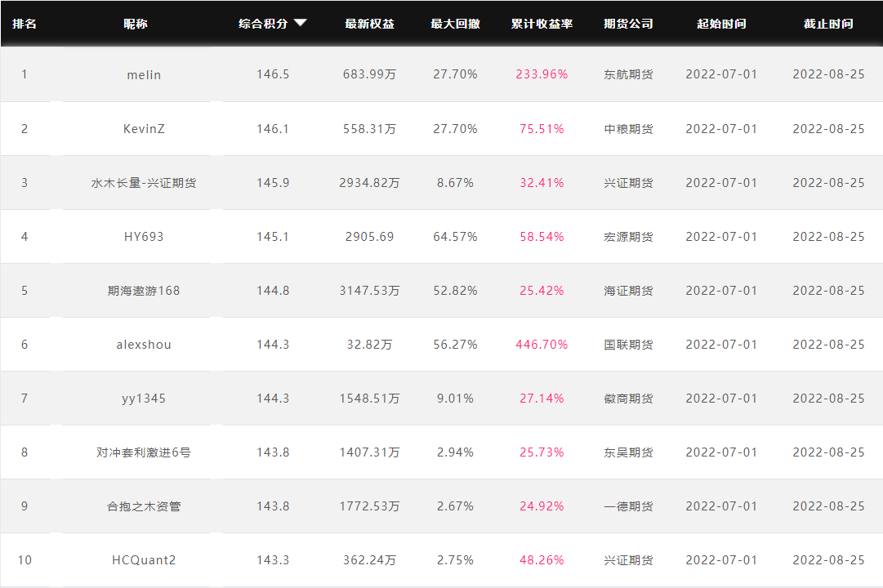
Task: Click the 24.92% return value
Action: pyautogui.click(x=542, y=506)
